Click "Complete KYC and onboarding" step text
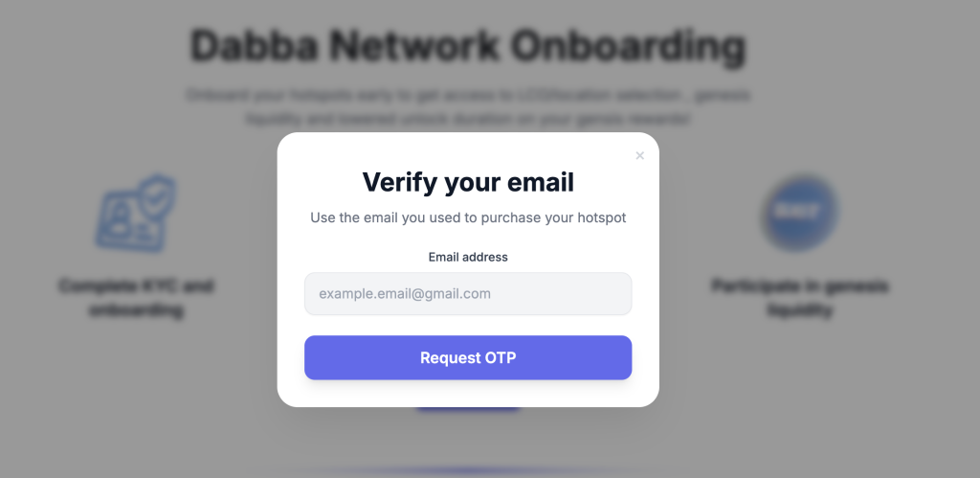This screenshot has height=478, width=980. point(136,298)
